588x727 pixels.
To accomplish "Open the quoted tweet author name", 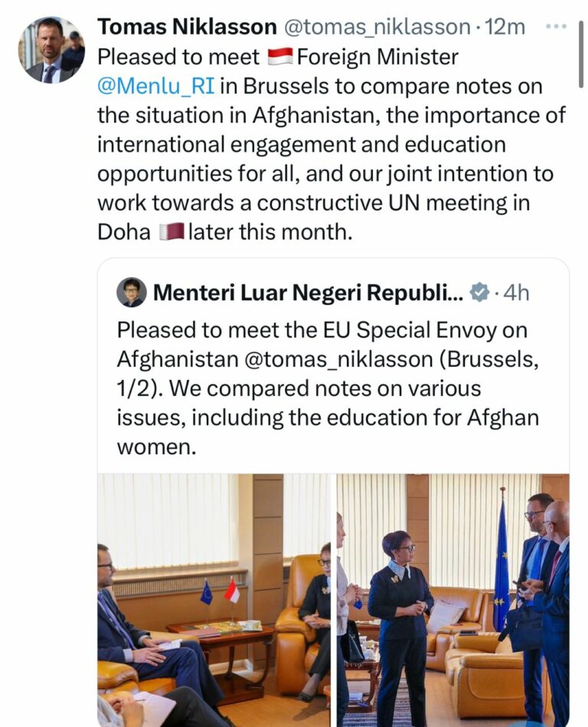I will [308, 293].
